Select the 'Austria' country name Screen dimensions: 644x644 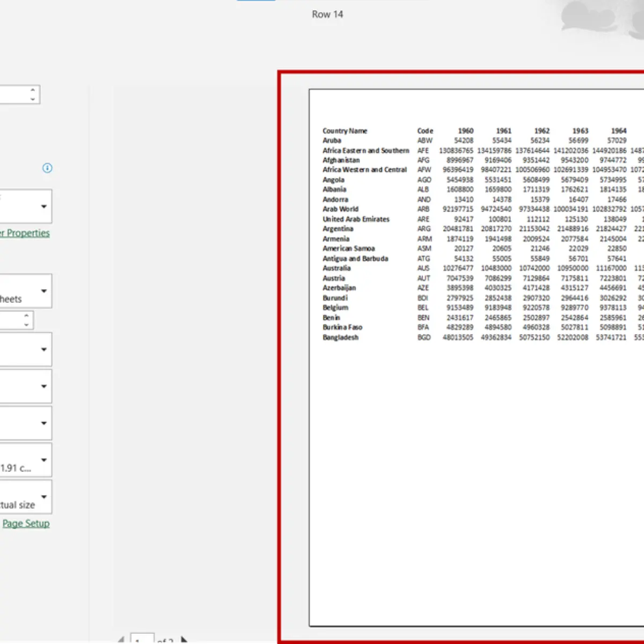[x=333, y=279]
